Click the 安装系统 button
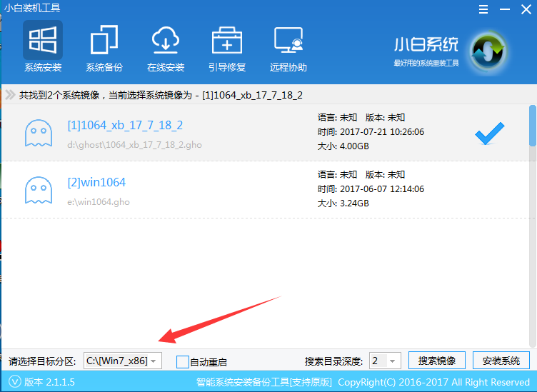 501,361
